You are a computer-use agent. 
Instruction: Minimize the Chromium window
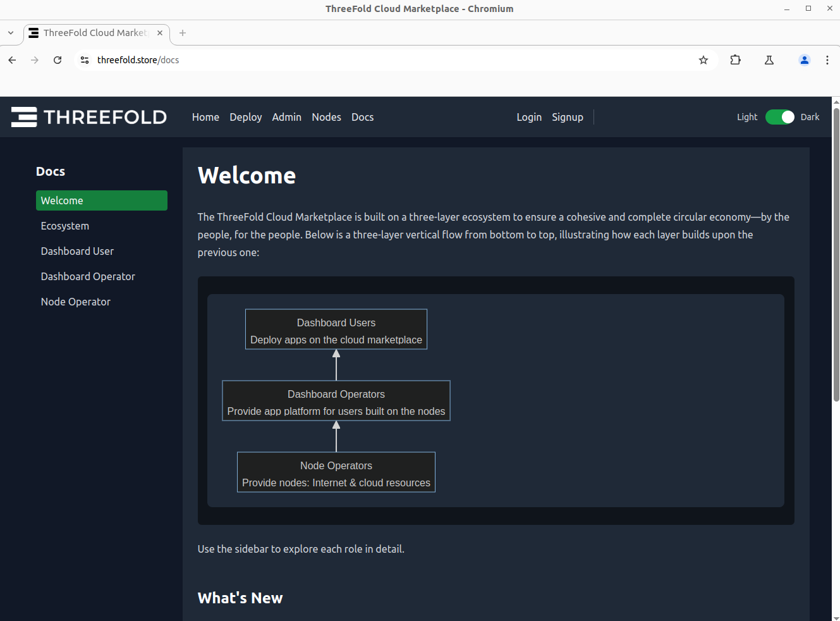point(787,9)
